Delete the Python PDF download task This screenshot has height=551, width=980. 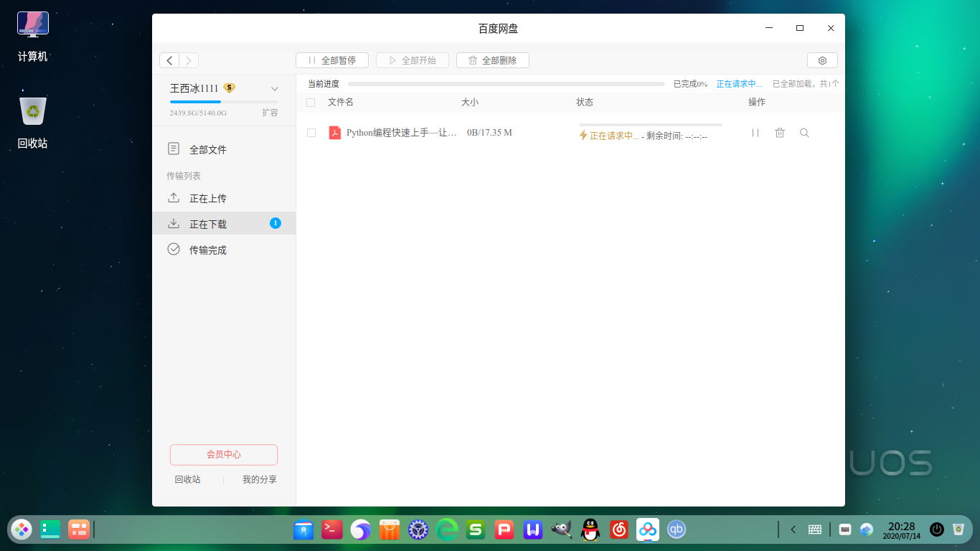click(780, 133)
